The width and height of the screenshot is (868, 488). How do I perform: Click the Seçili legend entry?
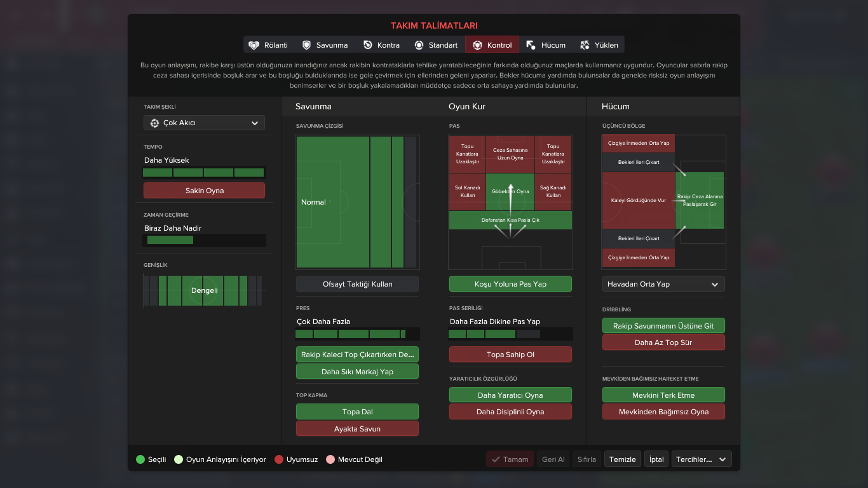pos(151,459)
